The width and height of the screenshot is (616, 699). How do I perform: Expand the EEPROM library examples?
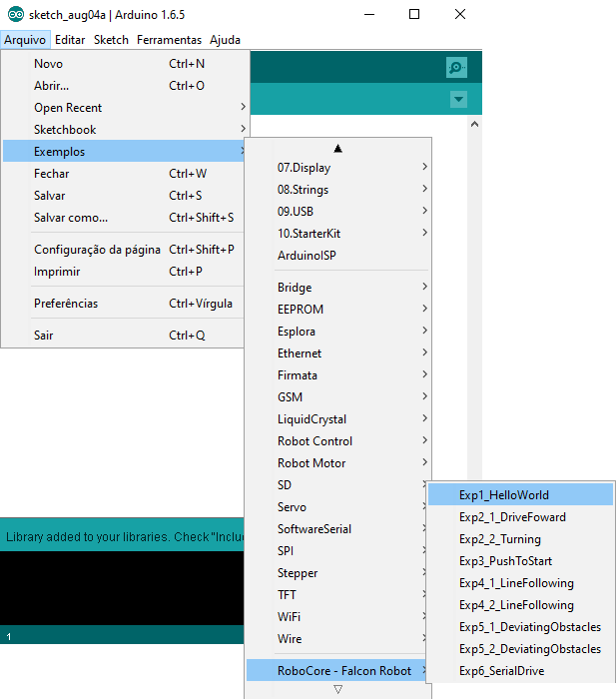338,309
